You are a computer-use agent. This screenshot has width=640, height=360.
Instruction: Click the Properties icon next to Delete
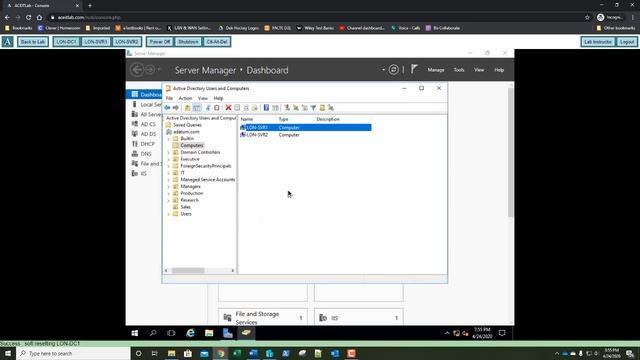tap(237, 108)
